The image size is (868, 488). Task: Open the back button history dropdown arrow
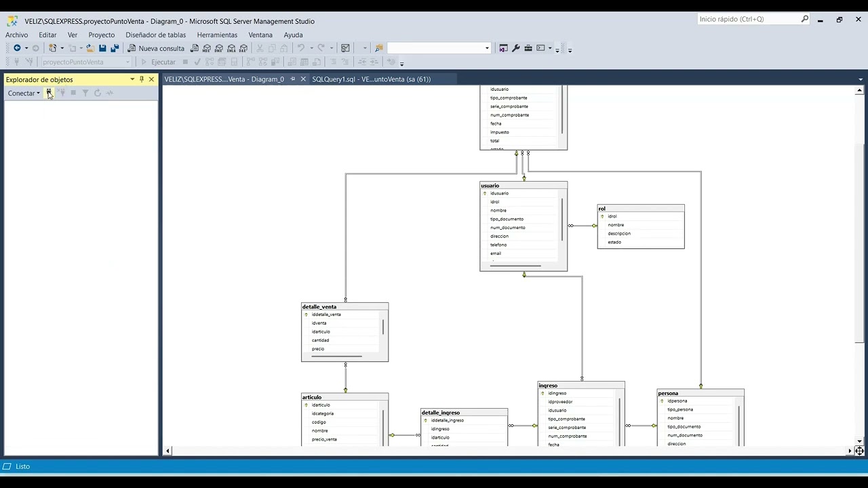26,48
